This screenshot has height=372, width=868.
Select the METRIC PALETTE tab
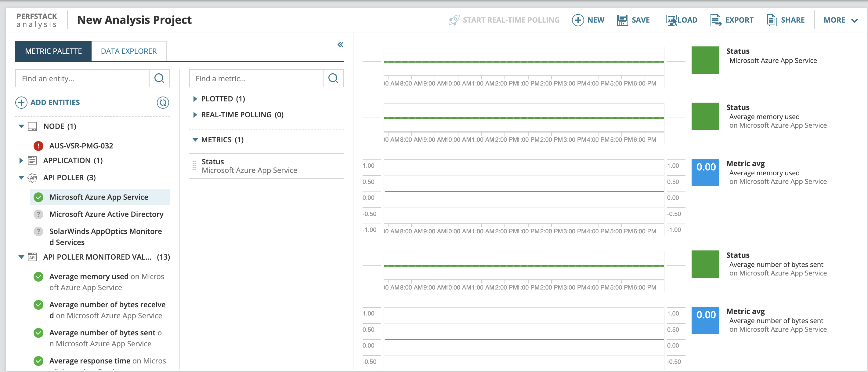(x=53, y=51)
